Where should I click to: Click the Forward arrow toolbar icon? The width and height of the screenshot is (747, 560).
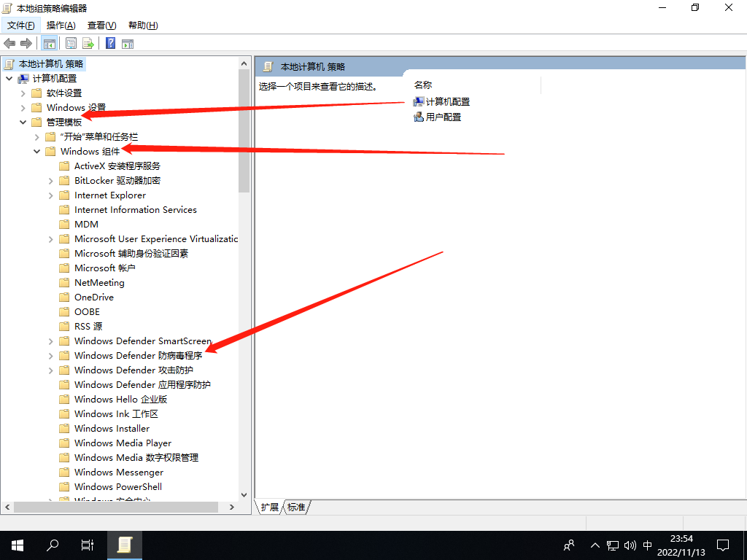coord(26,43)
